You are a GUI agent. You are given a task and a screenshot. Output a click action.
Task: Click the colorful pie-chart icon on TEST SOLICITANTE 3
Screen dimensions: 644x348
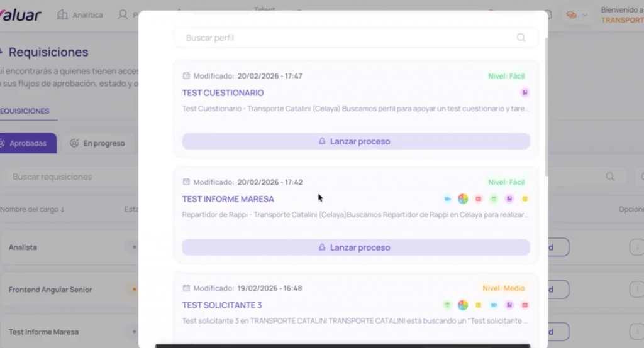pos(463,305)
